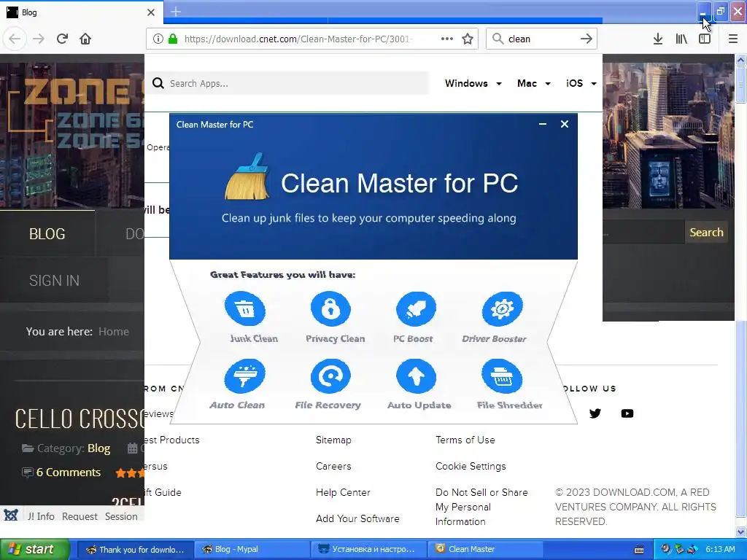Image resolution: width=747 pixels, height=560 pixels.
Task: Open the SIGN IN menu item
Action: pyautogui.click(x=54, y=281)
